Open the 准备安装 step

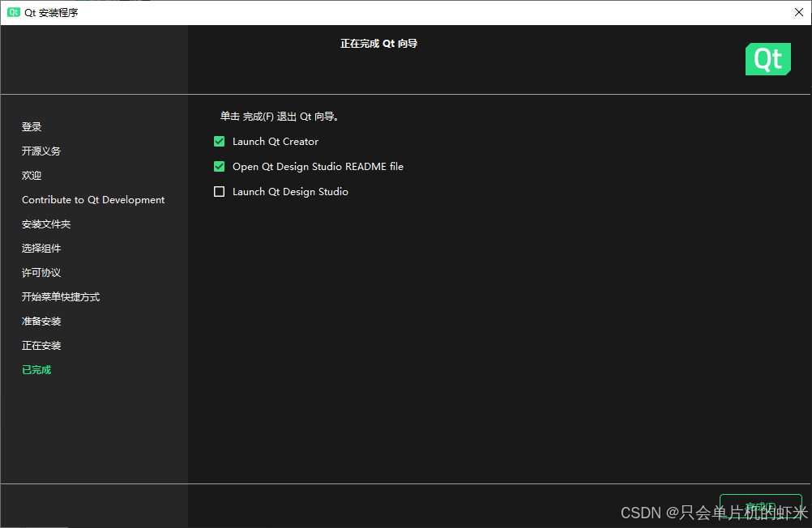[x=41, y=321]
